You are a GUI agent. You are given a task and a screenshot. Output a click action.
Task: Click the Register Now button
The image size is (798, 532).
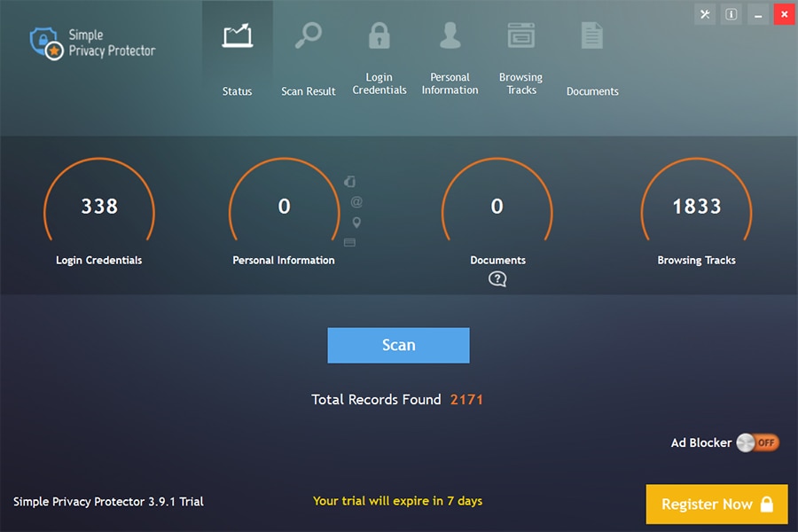[x=716, y=504]
